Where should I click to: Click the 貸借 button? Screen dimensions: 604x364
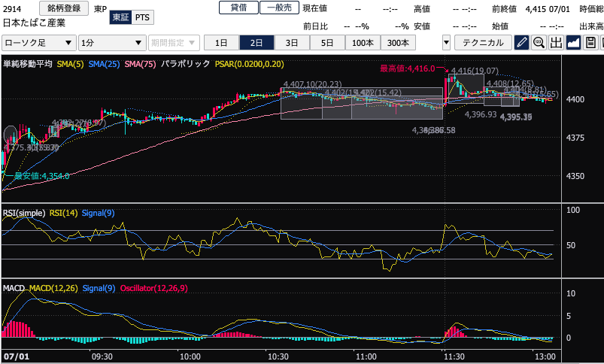click(238, 8)
